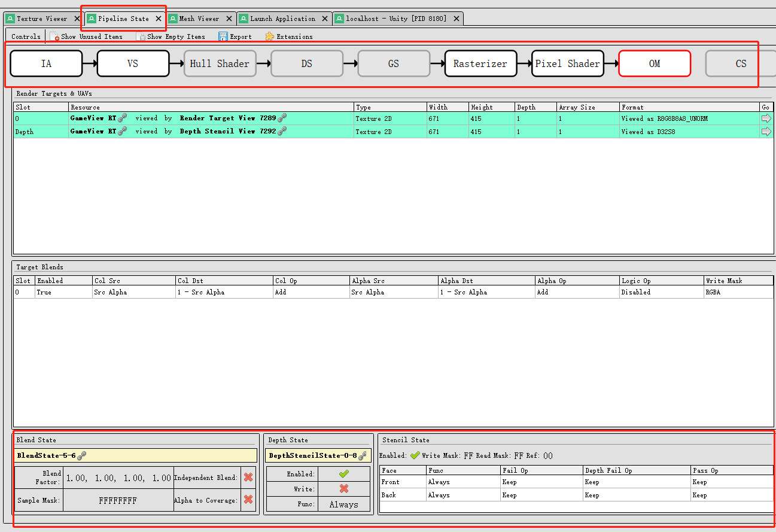Select the Depth Stencil View 7292 text
Image resolution: width=776 pixels, height=532 pixels.
click(228, 132)
